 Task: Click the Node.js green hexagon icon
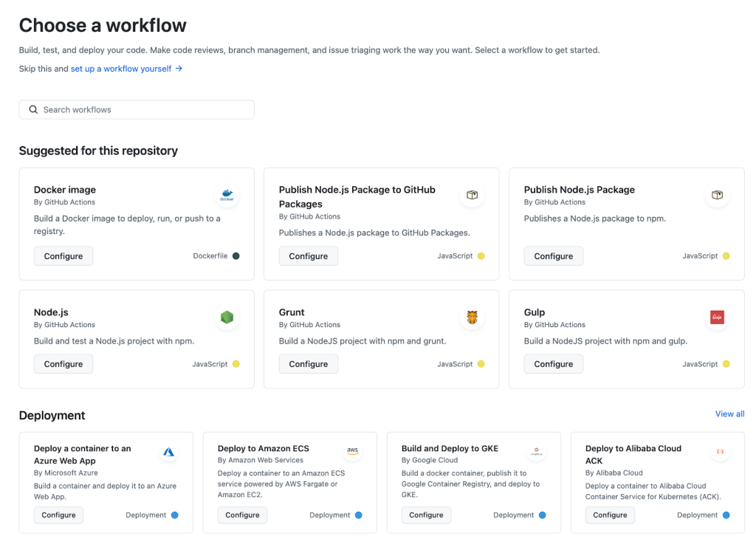227,317
